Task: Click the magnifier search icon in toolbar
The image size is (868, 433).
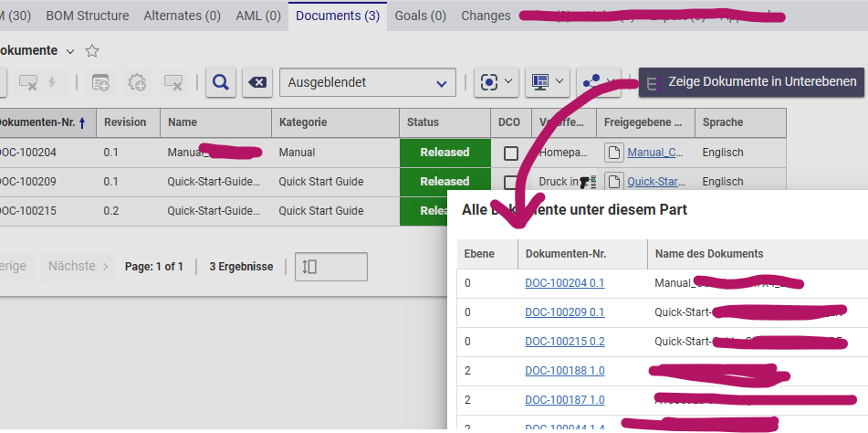Action: pos(220,82)
